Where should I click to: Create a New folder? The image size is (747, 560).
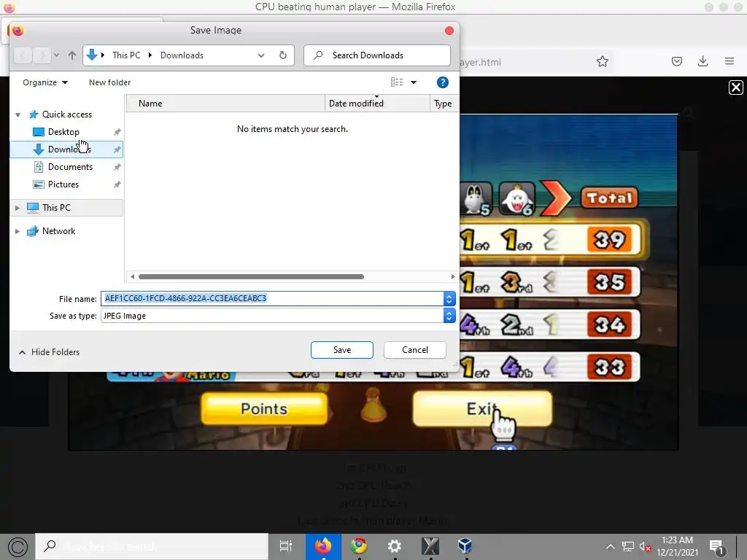[x=109, y=82]
